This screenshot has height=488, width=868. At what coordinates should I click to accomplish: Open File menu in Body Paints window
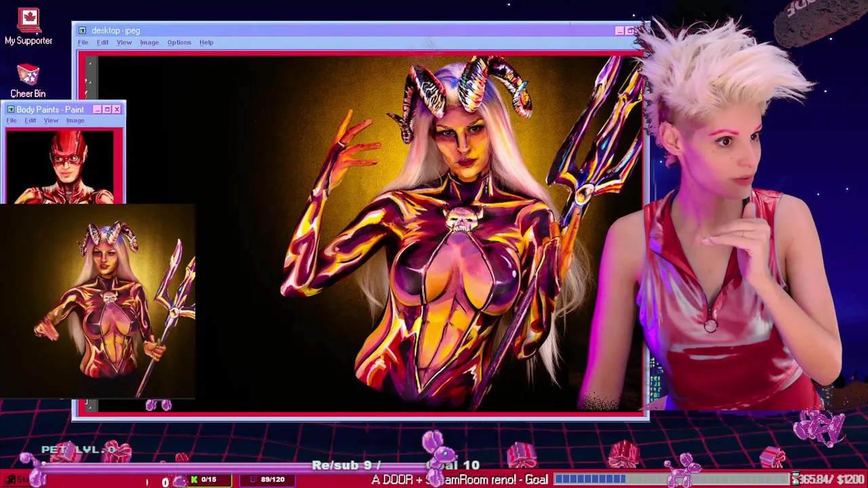12,121
